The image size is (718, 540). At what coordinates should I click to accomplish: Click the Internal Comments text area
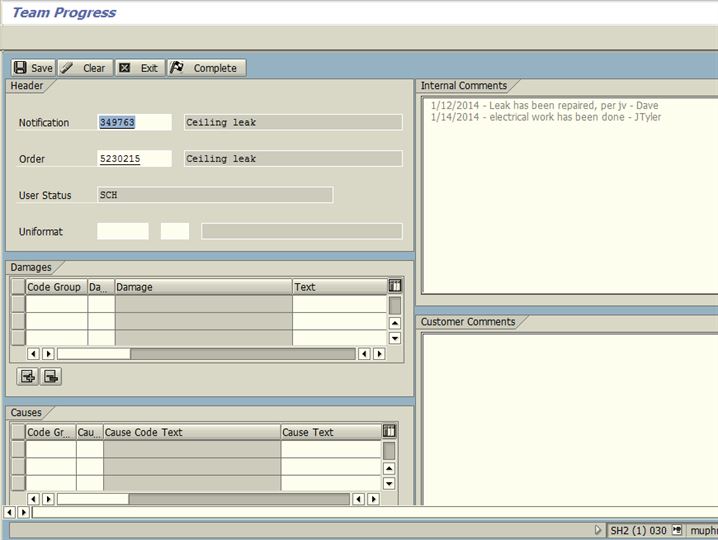pyautogui.click(x=566, y=200)
